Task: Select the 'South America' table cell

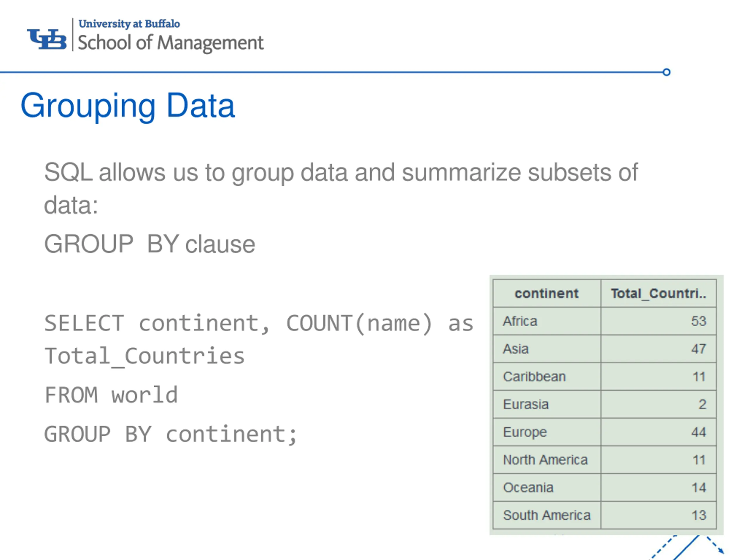Action: click(x=547, y=515)
